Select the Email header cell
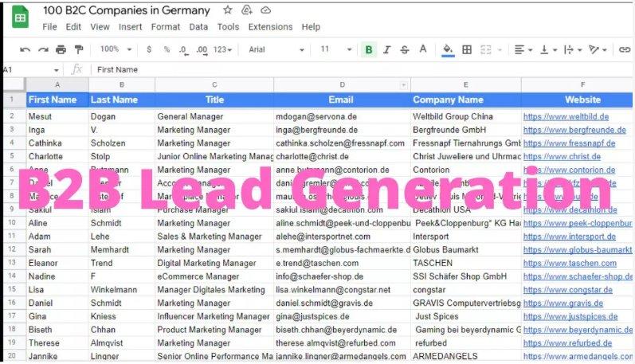Image resolution: width=635 pixels, height=364 pixels. pos(343,100)
